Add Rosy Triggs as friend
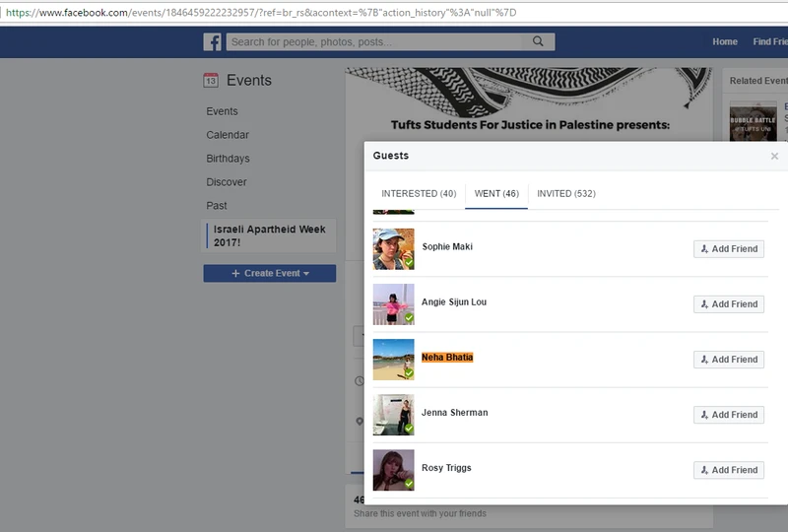 pyautogui.click(x=729, y=470)
